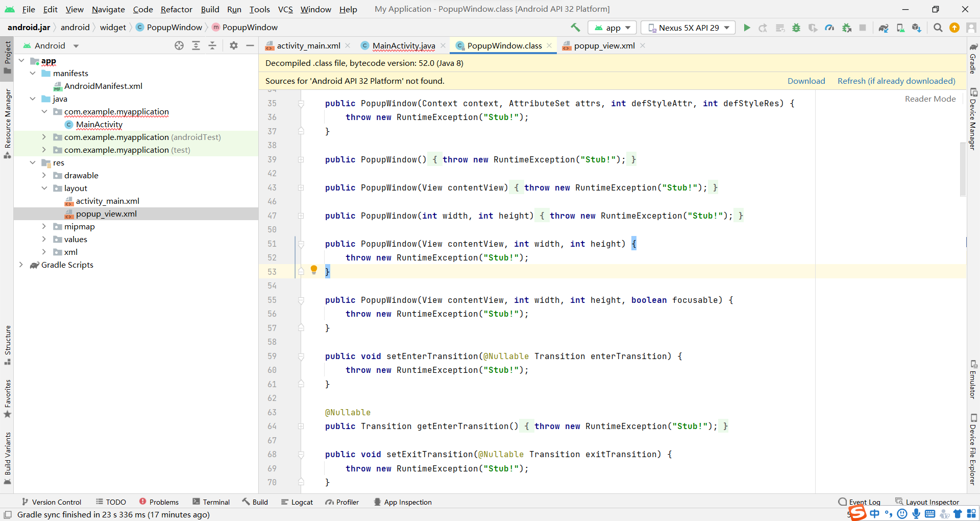Open the 'app' run configuration dropdown
The height and width of the screenshot is (521, 980).
point(611,28)
